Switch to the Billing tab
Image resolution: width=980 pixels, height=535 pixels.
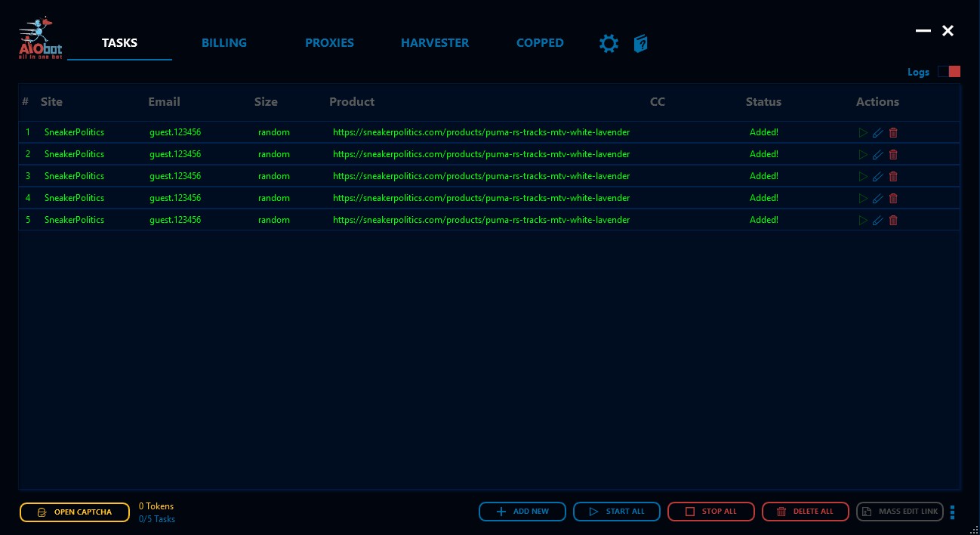tap(224, 43)
